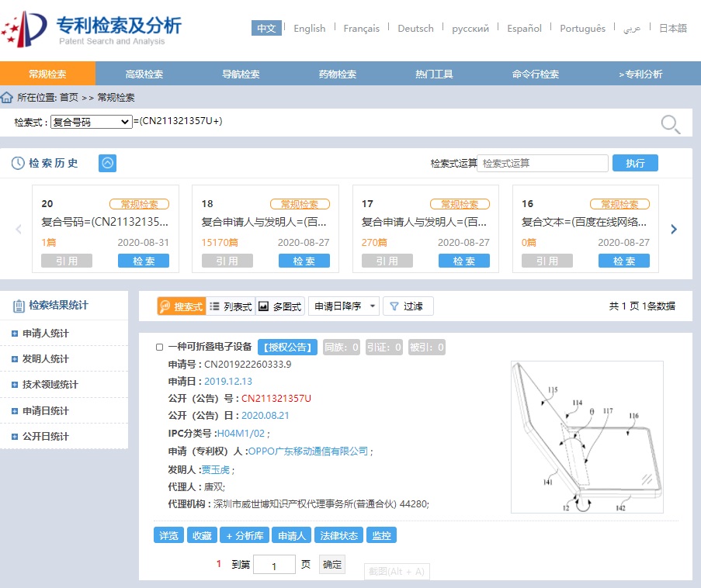Viewport: 701px width, 588px height.
Task: Collapse the search history panel
Action: coord(107,163)
